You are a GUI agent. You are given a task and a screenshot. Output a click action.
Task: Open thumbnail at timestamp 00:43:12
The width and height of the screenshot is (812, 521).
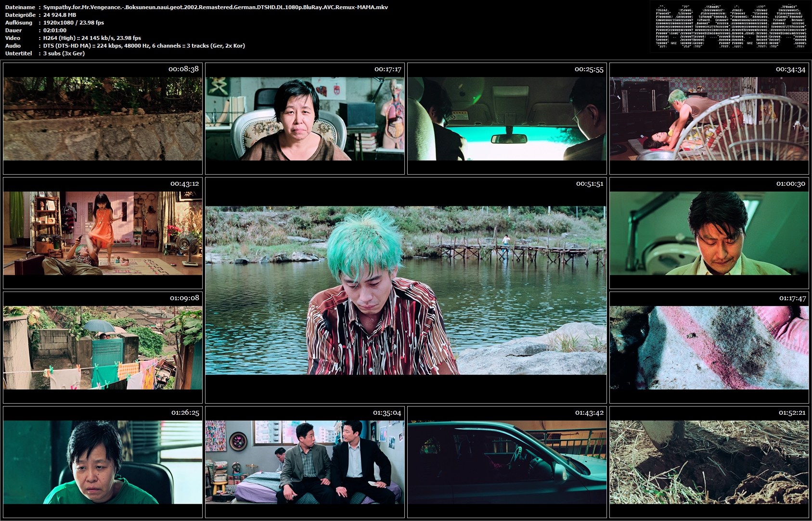tap(103, 233)
